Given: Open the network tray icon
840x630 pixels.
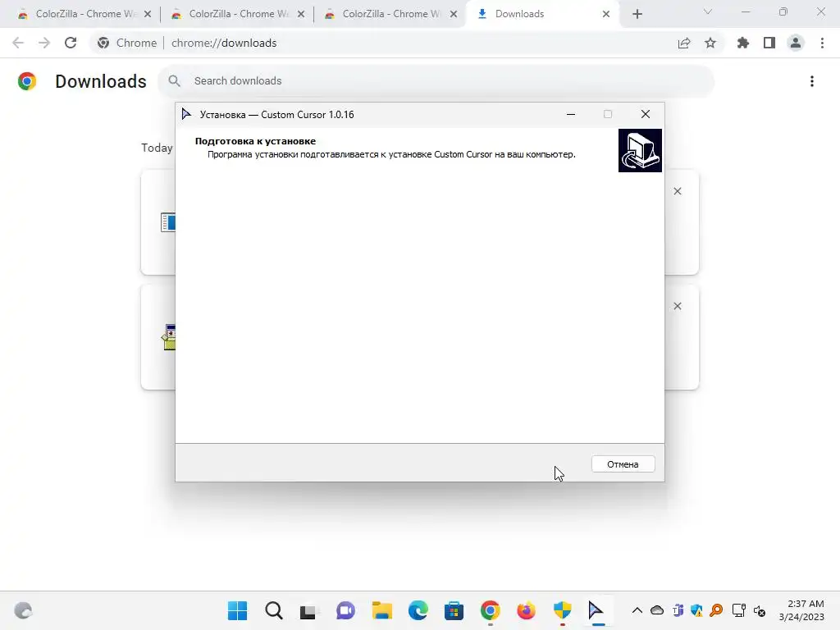Looking at the screenshot, I should pos(739,610).
